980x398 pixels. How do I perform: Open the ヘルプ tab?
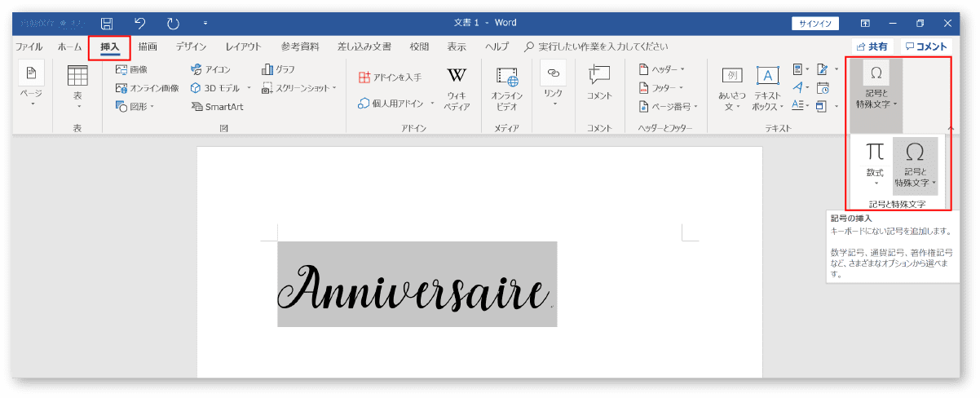click(497, 46)
